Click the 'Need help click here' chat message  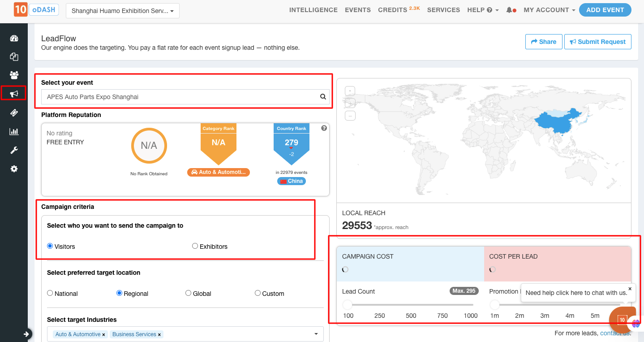[576, 293]
